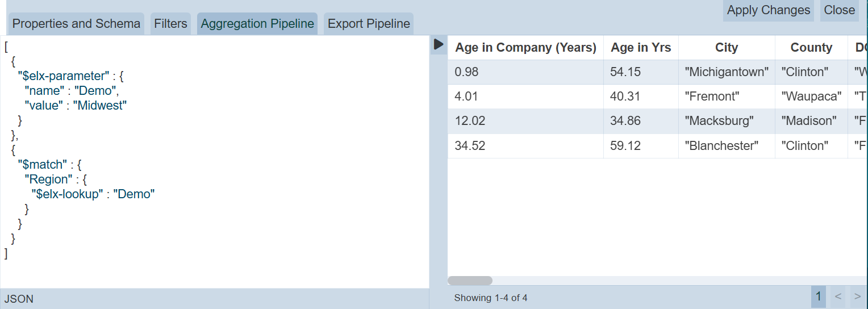Select the Michigantown city cell
Viewport: 868px width, 309px height.
726,72
